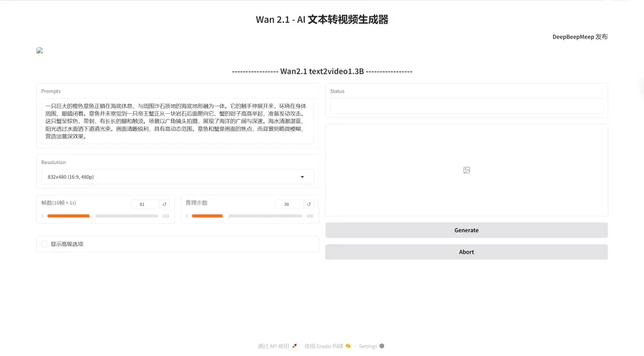Image resolution: width=644 pixels, height=356 pixels.
Task: Enable the 显示高级选项 checkbox
Action: 45,244
